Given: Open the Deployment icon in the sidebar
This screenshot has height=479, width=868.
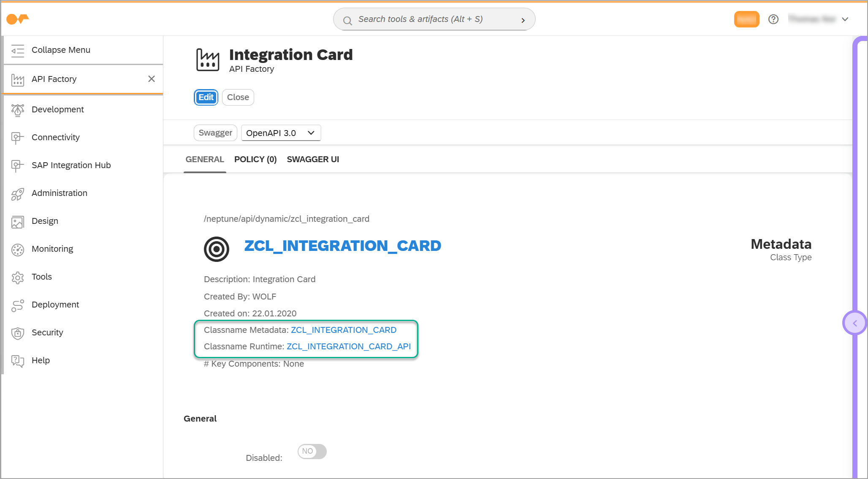Looking at the screenshot, I should (17, 305).
